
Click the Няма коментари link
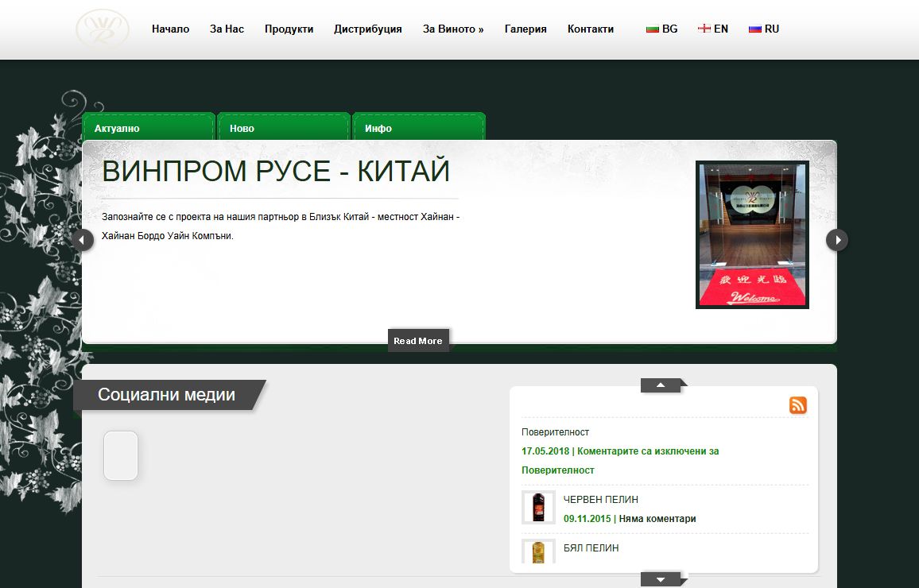pos(657,519)
